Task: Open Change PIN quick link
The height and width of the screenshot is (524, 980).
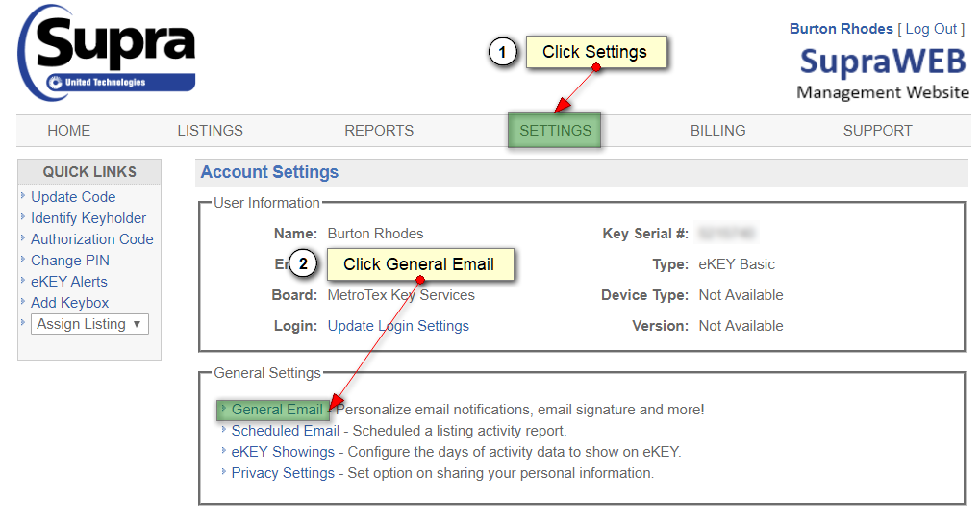Action: (70, 261)
